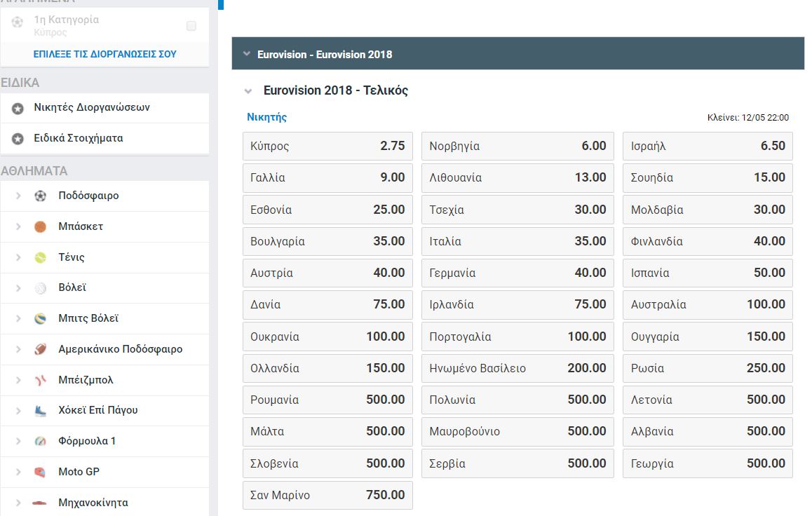812x516 pixels.
Task: Select Moto GP in the sports list
Action: click(104, 472)
